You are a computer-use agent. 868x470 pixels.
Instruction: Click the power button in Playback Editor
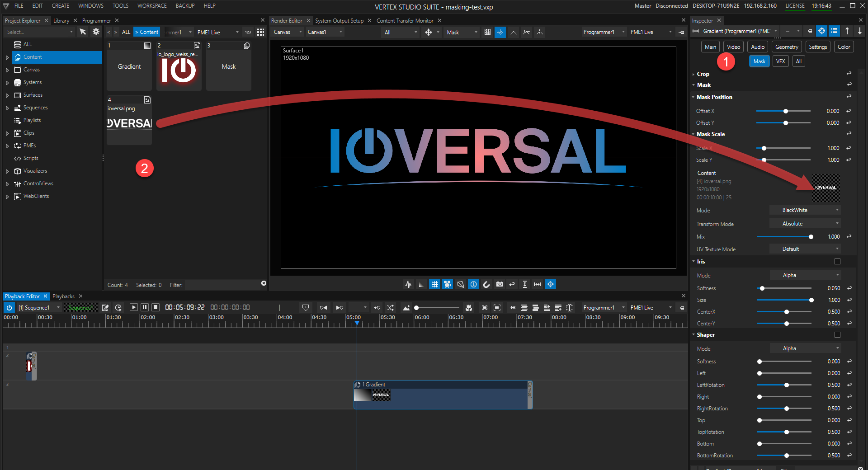point(9,307)
